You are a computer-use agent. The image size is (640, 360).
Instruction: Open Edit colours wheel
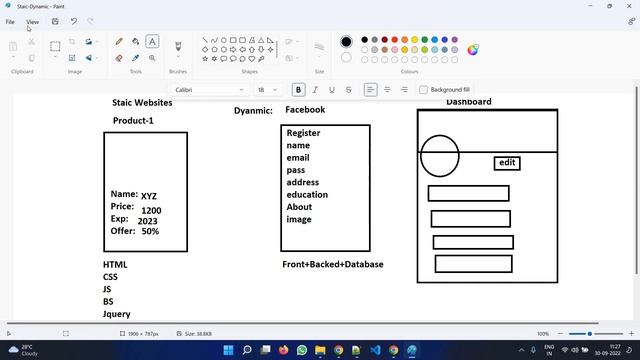(473, 49)
